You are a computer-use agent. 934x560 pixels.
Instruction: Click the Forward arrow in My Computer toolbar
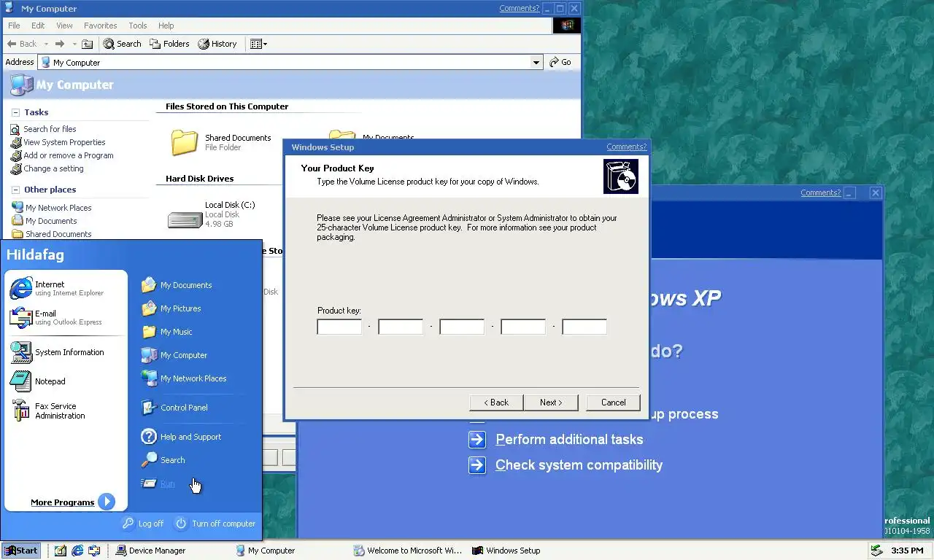pos(60,44)
